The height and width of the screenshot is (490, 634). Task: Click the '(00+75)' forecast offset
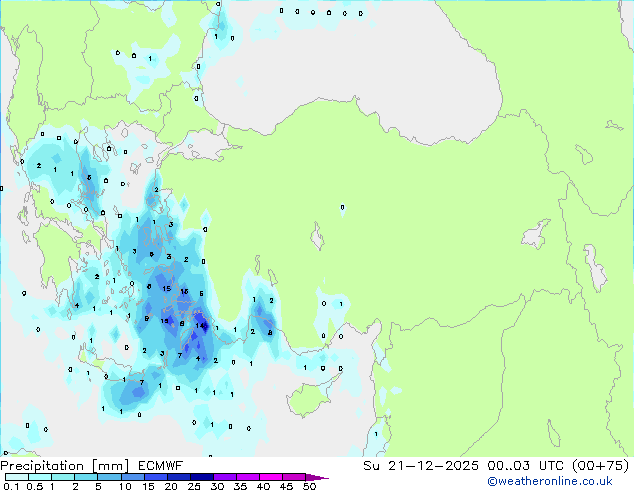pos(601,466)
